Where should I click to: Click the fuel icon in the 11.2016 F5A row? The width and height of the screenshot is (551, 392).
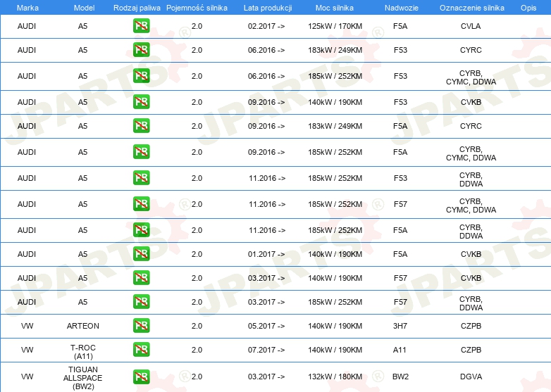(141, 230)
